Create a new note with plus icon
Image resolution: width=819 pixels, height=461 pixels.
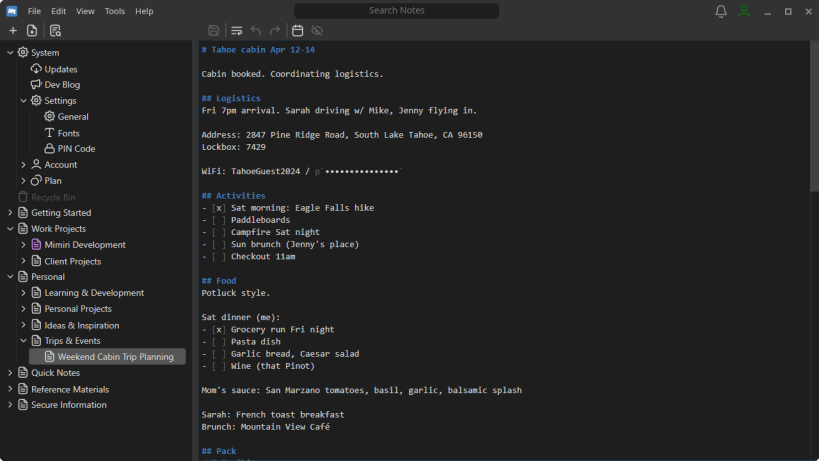point(13,31)
